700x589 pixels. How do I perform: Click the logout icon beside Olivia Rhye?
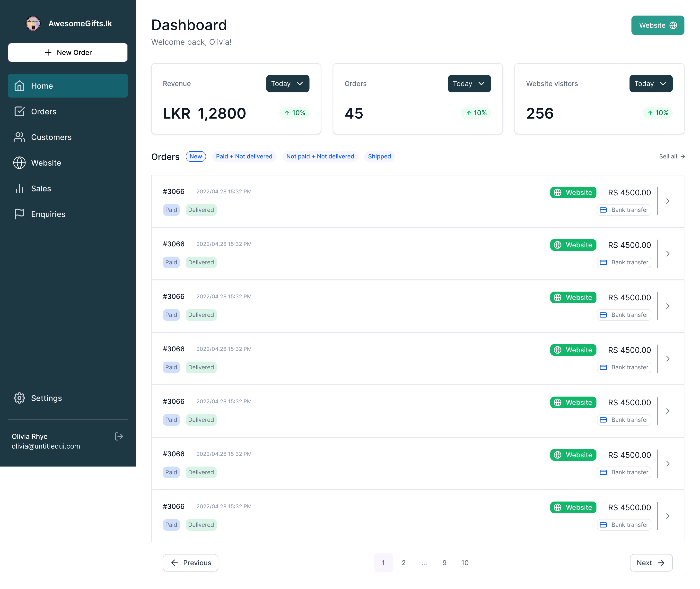[119, 436]
